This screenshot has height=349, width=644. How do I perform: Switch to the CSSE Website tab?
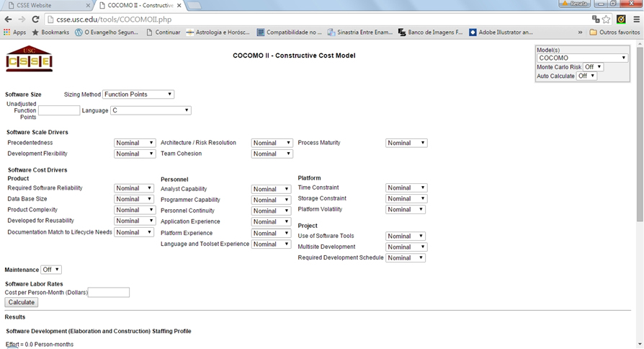coord(47,5)
